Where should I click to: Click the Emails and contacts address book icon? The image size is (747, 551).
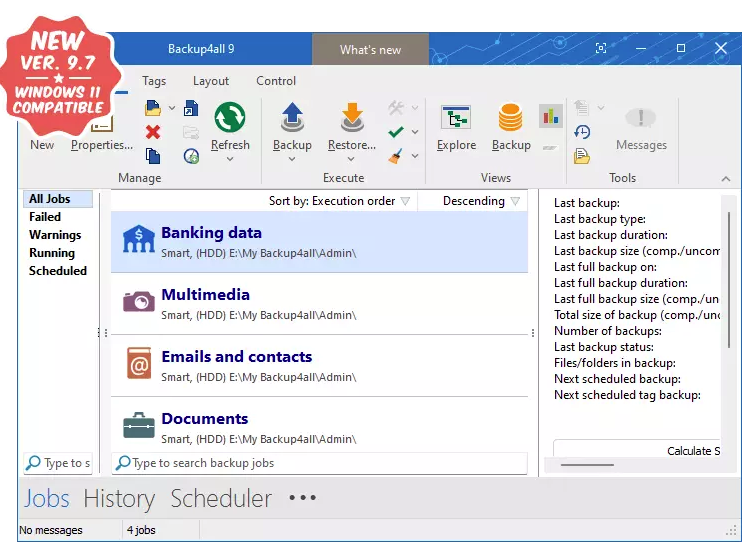coord(139,363)
